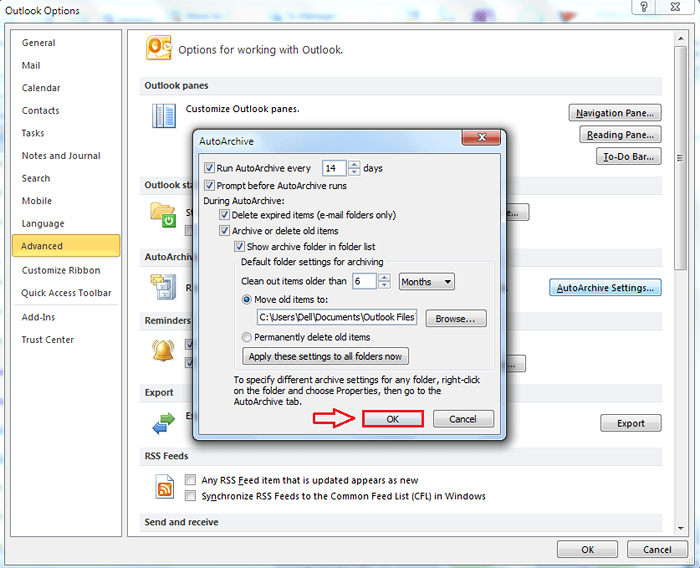Click Cancel in the AutoArchive dialog
This screenshot has width=700, height=568.
point(463,419)
